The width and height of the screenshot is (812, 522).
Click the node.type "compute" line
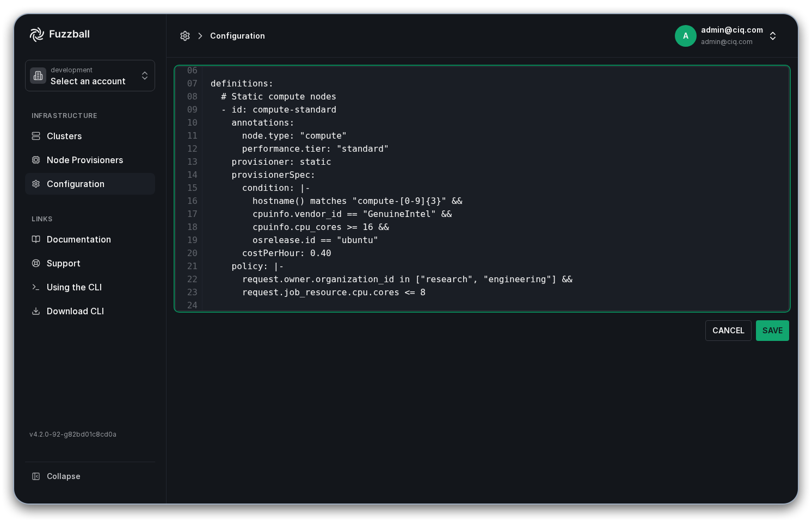pos(294,135)
